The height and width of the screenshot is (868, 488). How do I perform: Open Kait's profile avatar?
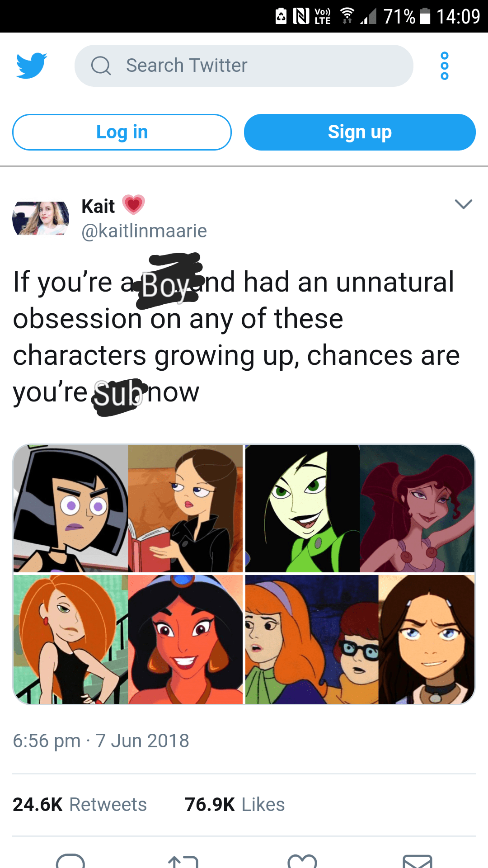click(x=41, y=218)
